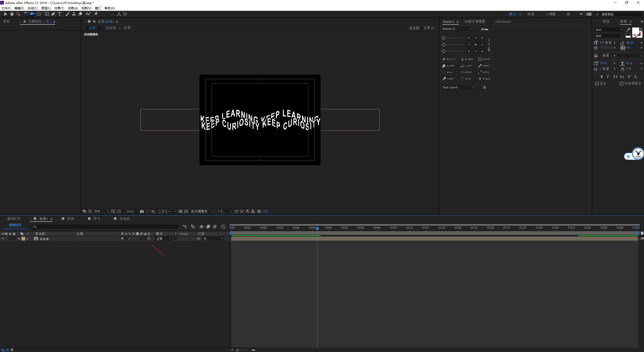The width and height of the screenshot is (644, 352).
Task: Open the Task Launch dropdown
Action: tap(458, 87)
